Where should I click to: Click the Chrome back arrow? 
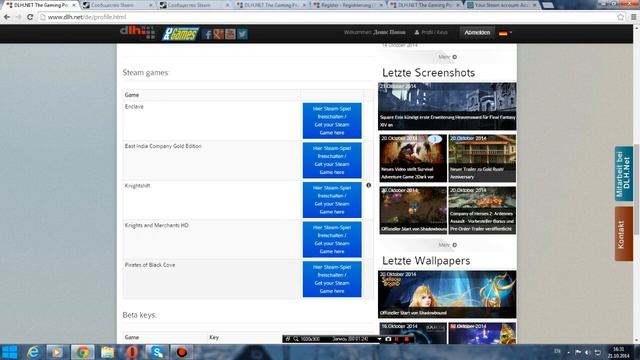(7, 17)
